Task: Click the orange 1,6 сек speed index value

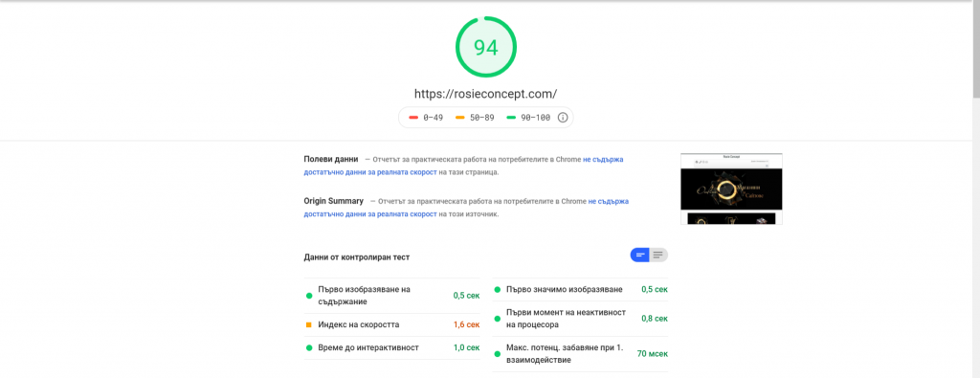Action: pyautogui.click(x=466, y=325)
